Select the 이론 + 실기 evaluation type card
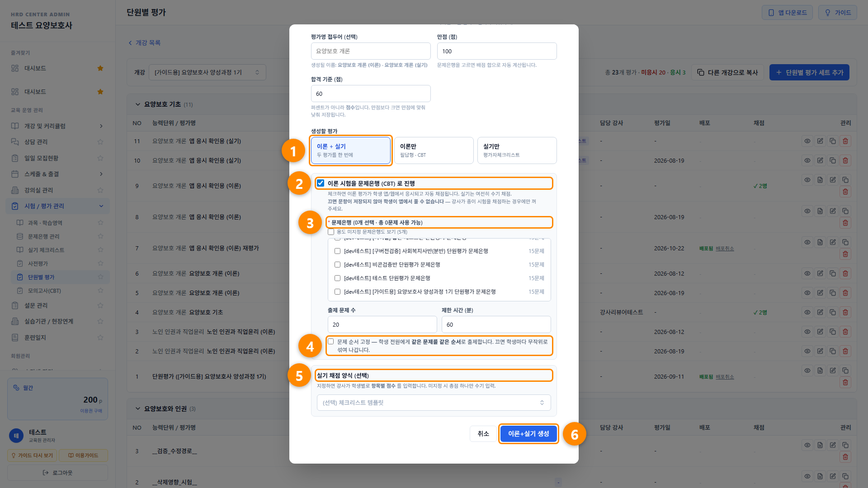 coord(351,150)
